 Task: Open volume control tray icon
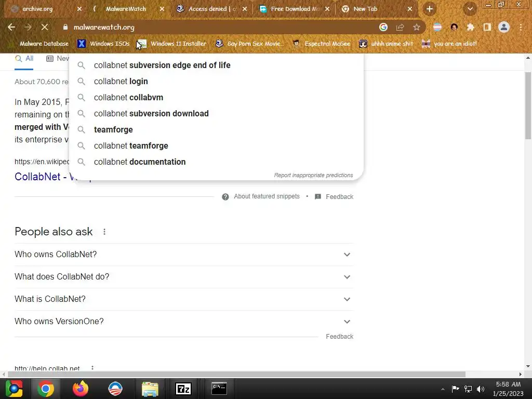point(481,389)
